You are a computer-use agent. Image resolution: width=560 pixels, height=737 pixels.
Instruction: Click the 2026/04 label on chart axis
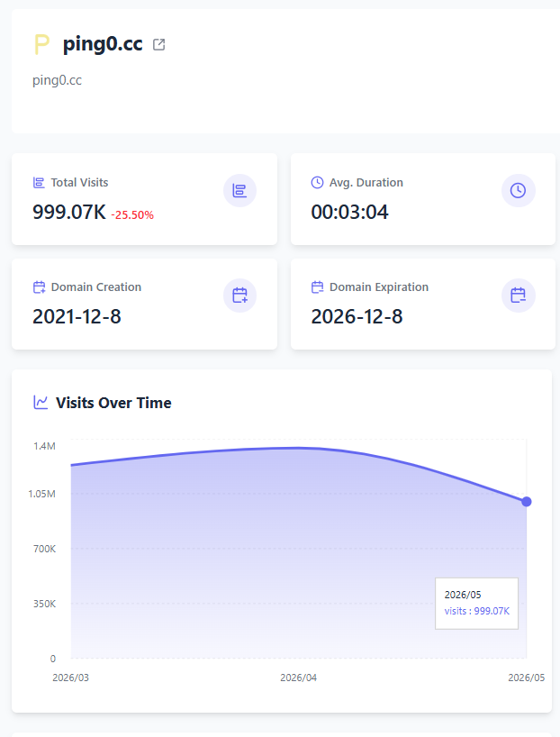click(298, 678)
